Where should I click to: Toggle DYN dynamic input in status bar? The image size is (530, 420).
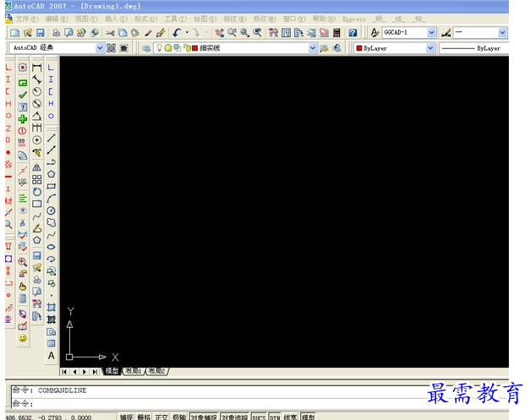click(x=275, y=417)
